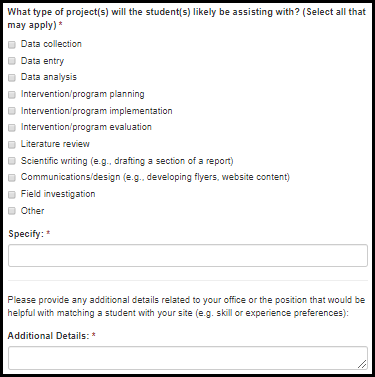Click the Field investigation label text
Viewport: 375px width, 377px height.
[x=58, y=194]
